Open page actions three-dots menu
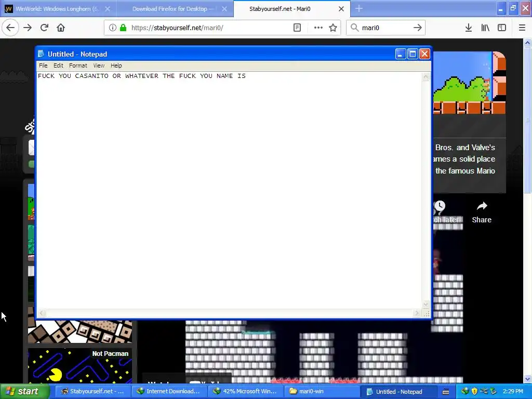Screen dimensions: 532x399 (318, 28)
